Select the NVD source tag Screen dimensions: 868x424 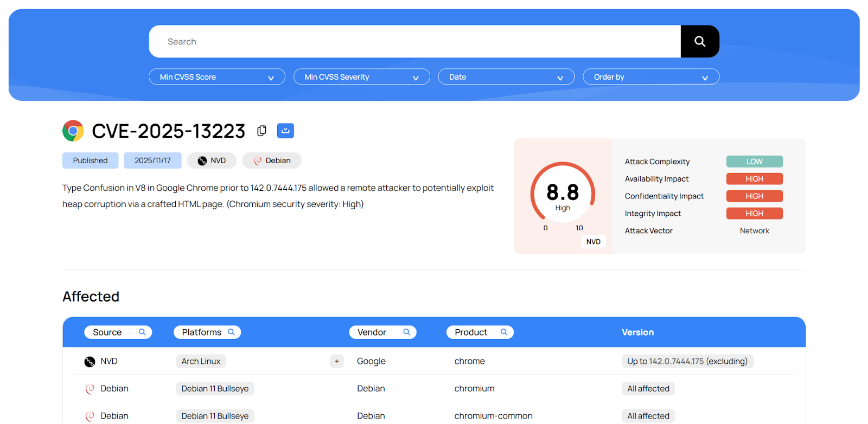coord(212,160)
